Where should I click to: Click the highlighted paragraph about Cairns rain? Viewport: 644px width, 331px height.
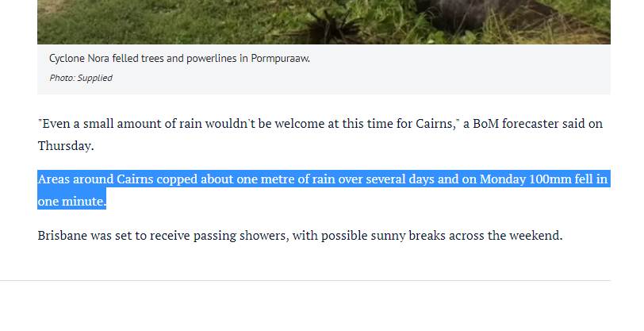(323, 190)
